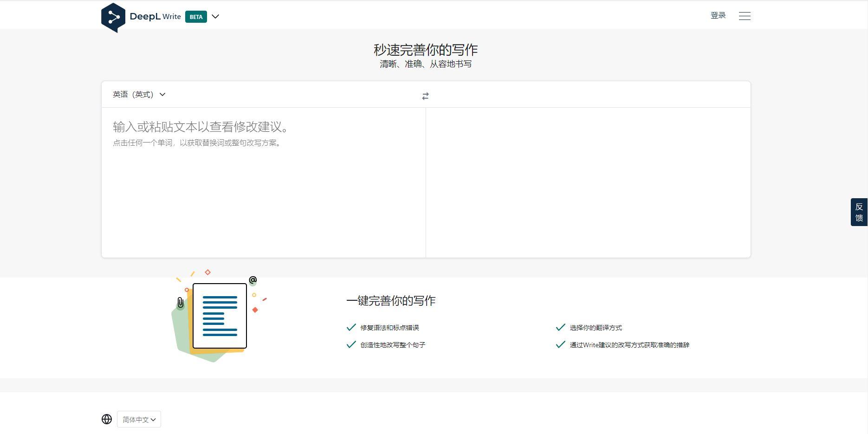The width and height of the screenshot is (868, 434).
Task: Click the DeepL hexagon logo icon
Action: (x=113, y=18)
